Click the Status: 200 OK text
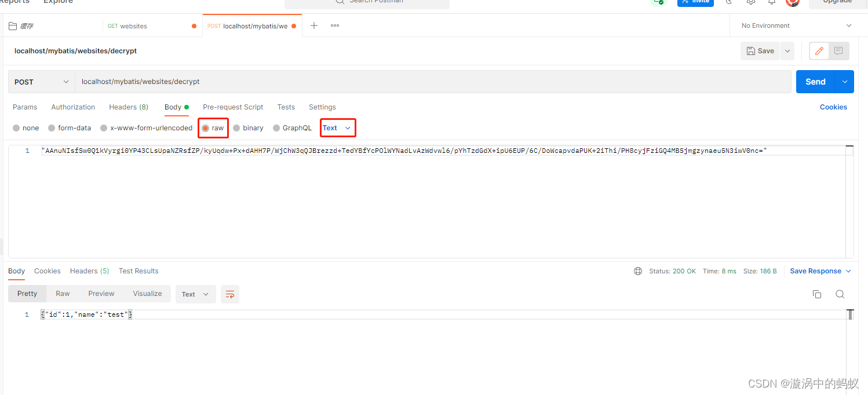 tap(672, 271)
